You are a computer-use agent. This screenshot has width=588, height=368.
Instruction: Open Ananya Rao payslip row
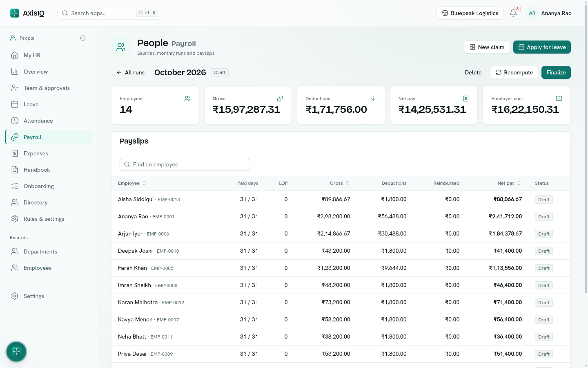(x=341, y=217)
